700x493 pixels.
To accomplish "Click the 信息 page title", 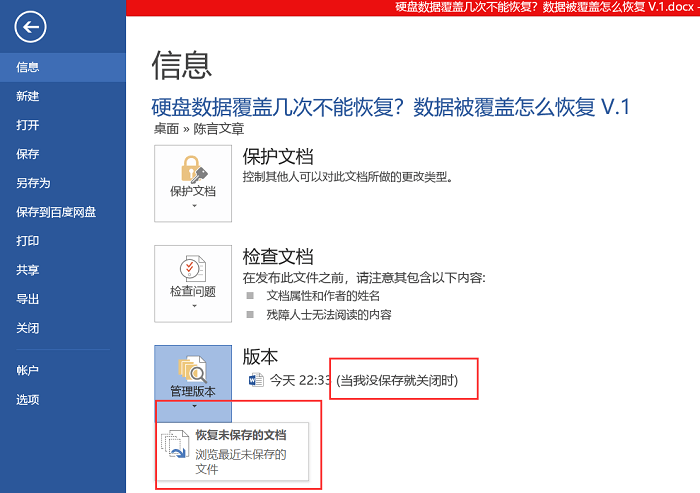I will point(182,66).
